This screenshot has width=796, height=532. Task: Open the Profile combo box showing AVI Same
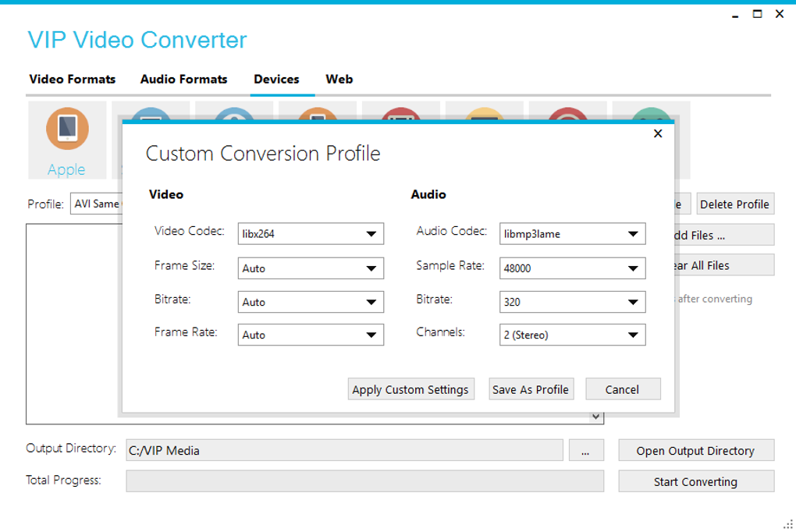(97, 204)
